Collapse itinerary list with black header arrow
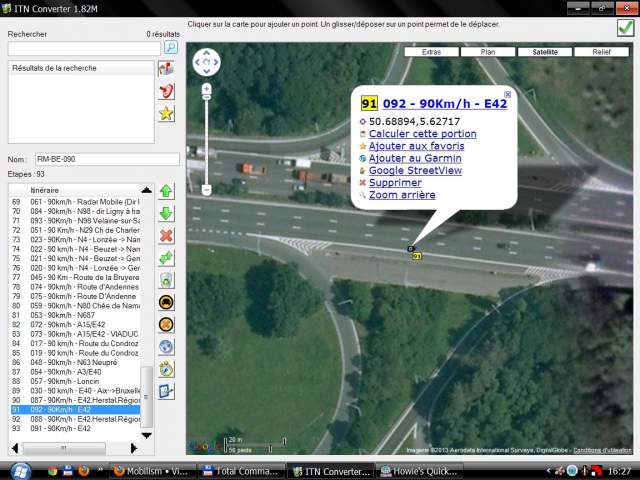 [147, 189]
